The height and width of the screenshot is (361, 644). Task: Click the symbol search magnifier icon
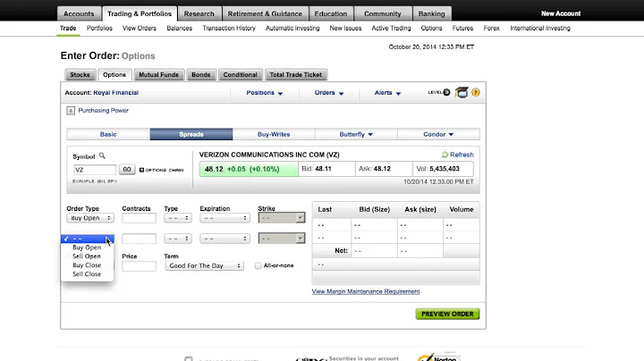point(102,155)
